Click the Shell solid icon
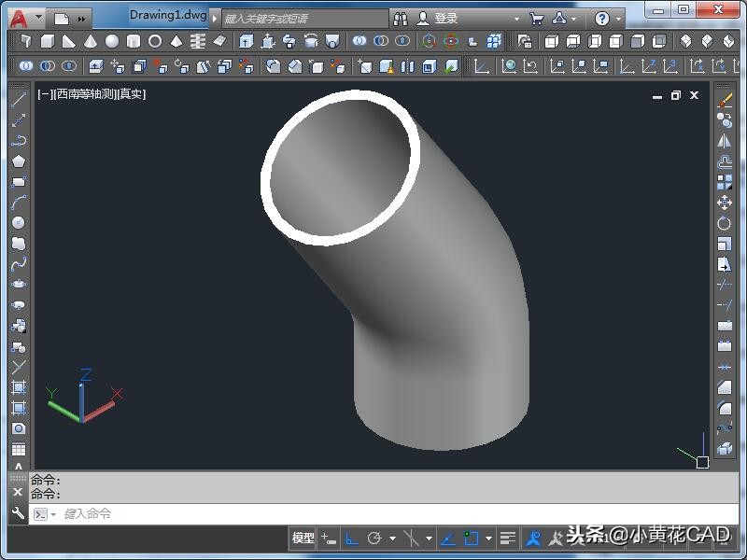 click(x=430, y=66)
